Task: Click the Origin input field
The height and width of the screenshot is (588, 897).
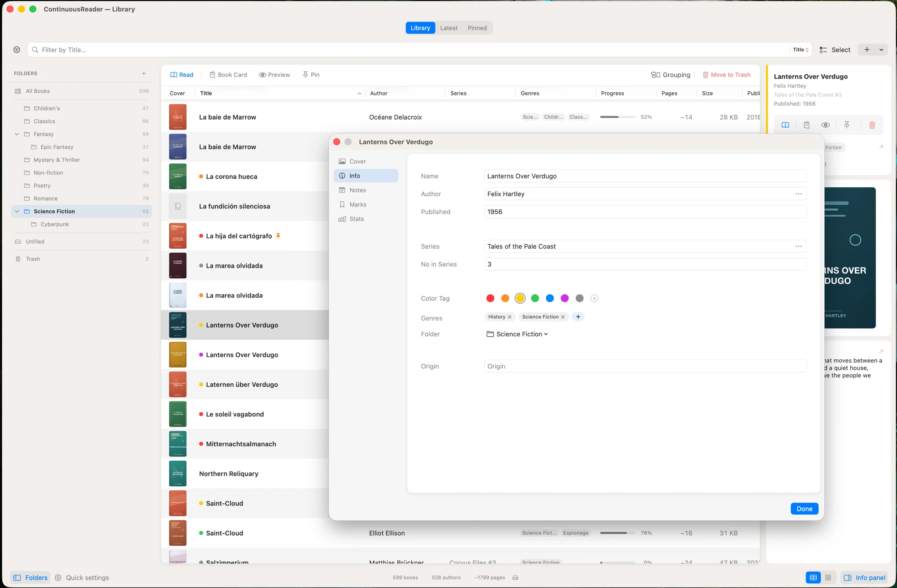Action: click(645, 366)
